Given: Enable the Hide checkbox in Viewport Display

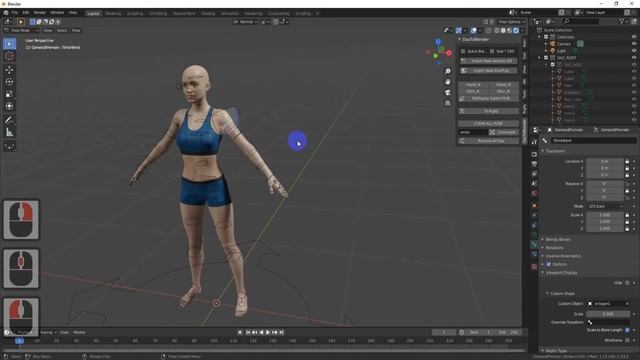Looking at the screenshot, I should point(627,283).
